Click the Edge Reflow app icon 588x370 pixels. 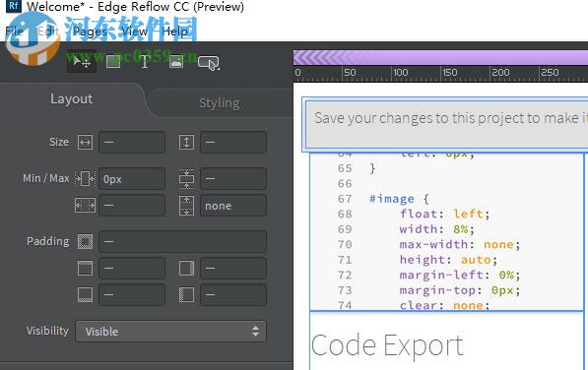pyautogui.click(x=14, y=6)
